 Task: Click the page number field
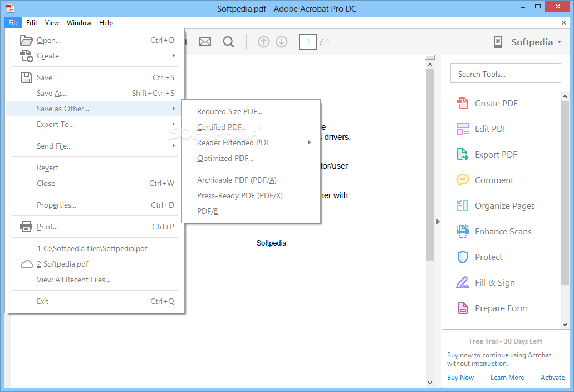307,42
